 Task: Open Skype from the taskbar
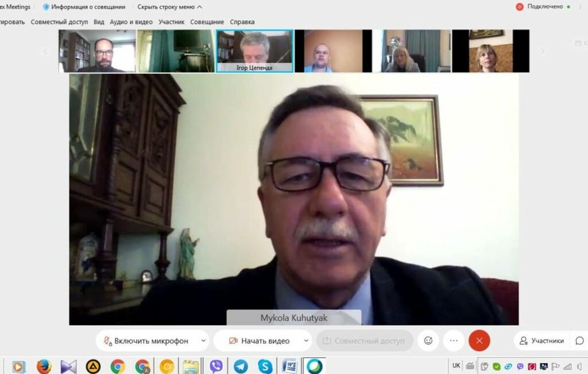pyautogui.click(x=265, y=366)
